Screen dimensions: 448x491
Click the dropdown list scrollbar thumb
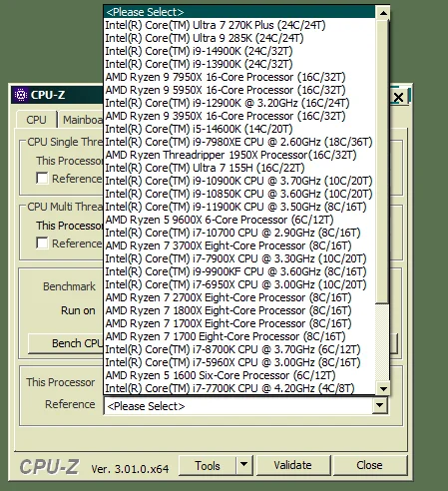[x=383, y=162]
